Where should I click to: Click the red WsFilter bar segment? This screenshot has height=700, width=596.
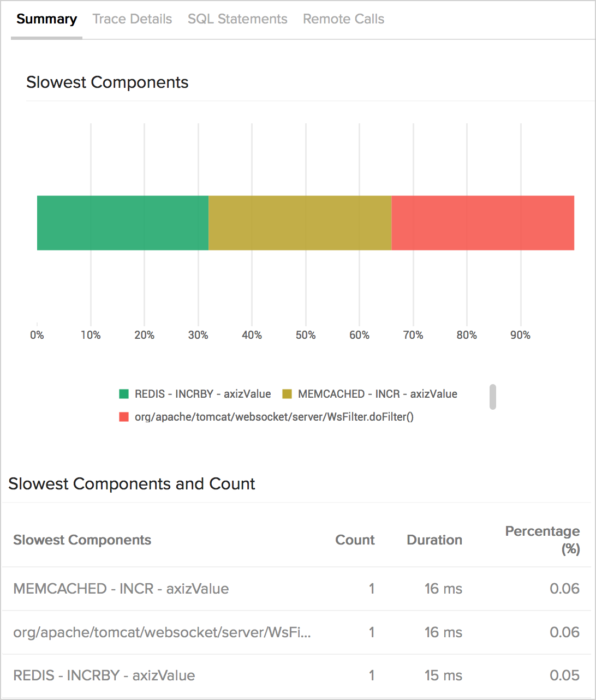[483, 223]
